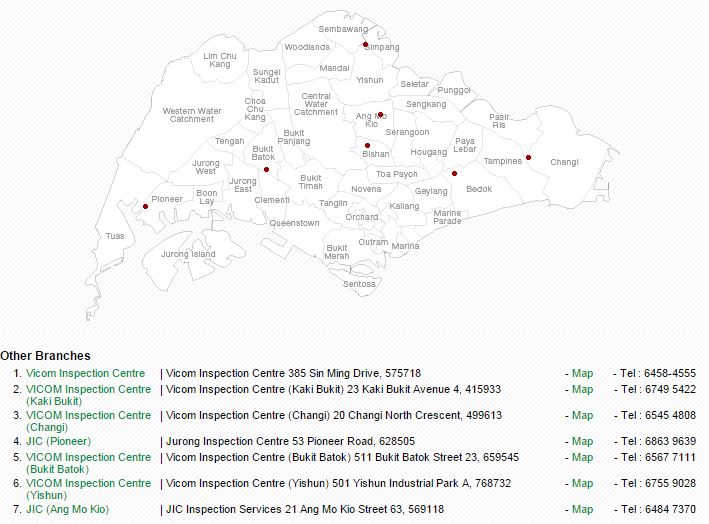This screenshot has height=524, width=709.
Task: Click the Queenstown label on the map
Action: (294, 223)
